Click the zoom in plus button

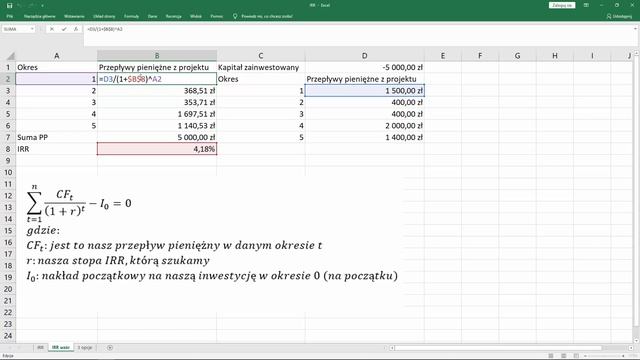point(624,356)
